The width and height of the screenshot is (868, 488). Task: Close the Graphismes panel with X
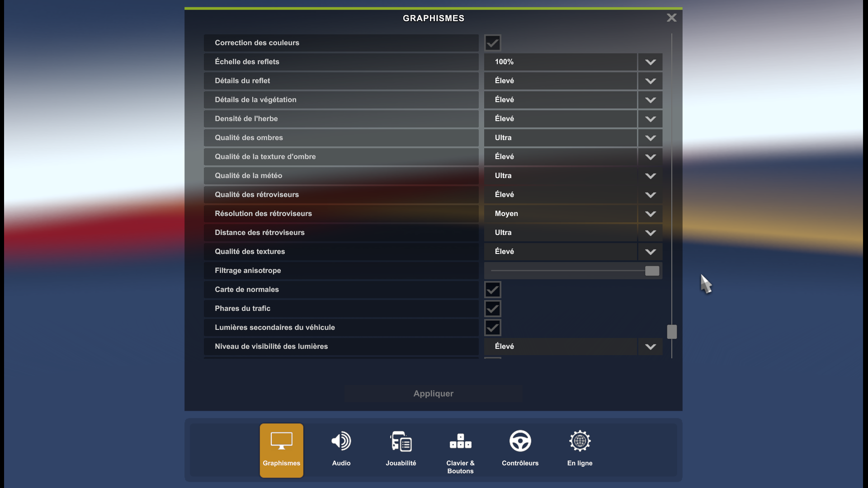coord(671,18)
